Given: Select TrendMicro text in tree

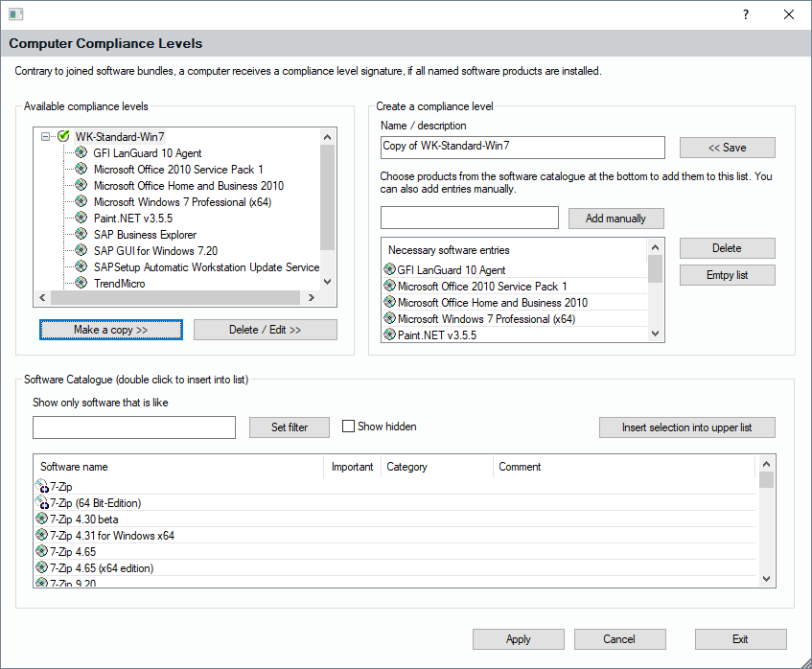Looking at the screenshot, I should pyautogui.click(x=119, y=284).
